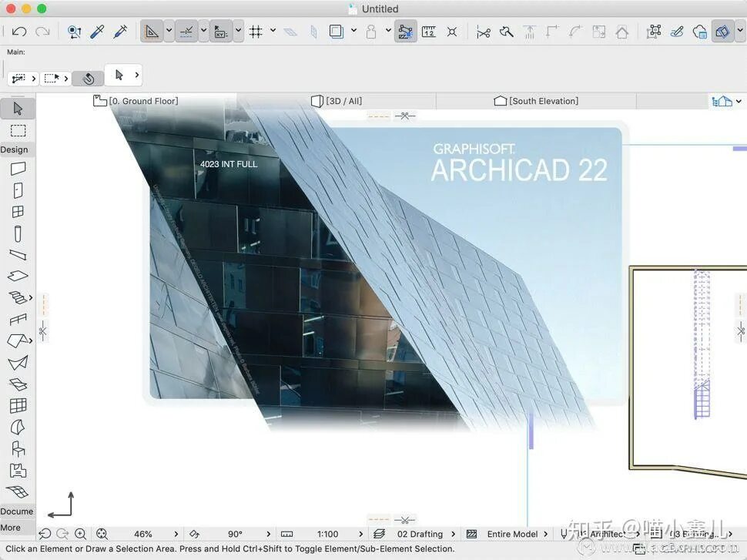Toggle the Guide Lines button in the toolbar

click(x=186, y=32)
